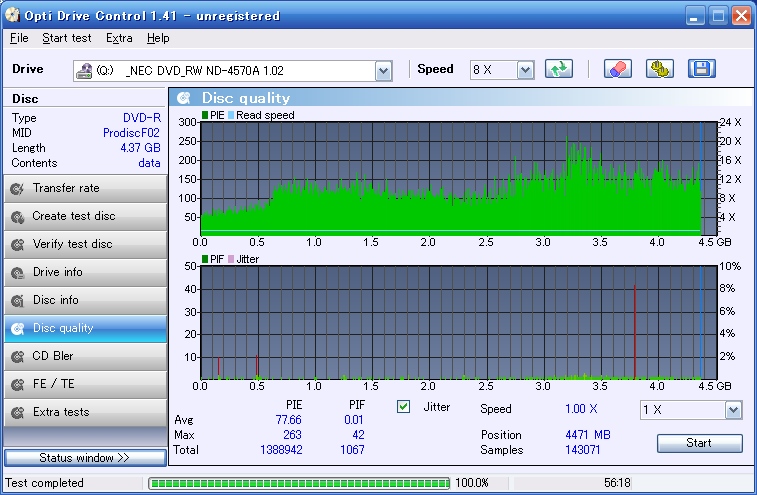This screenshot has width=757, height=495.
Task: Click the PIF green legend swatch
Action: (x=205, y=259)
